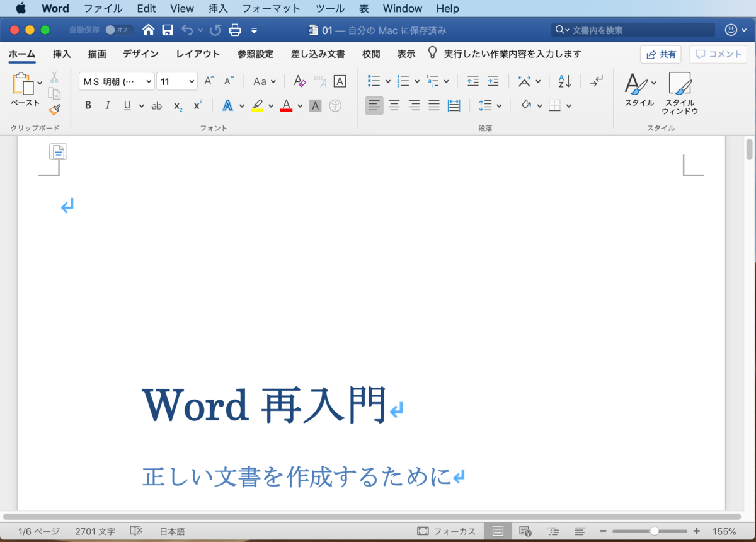Click the Home icon in title bar

pyautogui.click(x=149, y=30)
